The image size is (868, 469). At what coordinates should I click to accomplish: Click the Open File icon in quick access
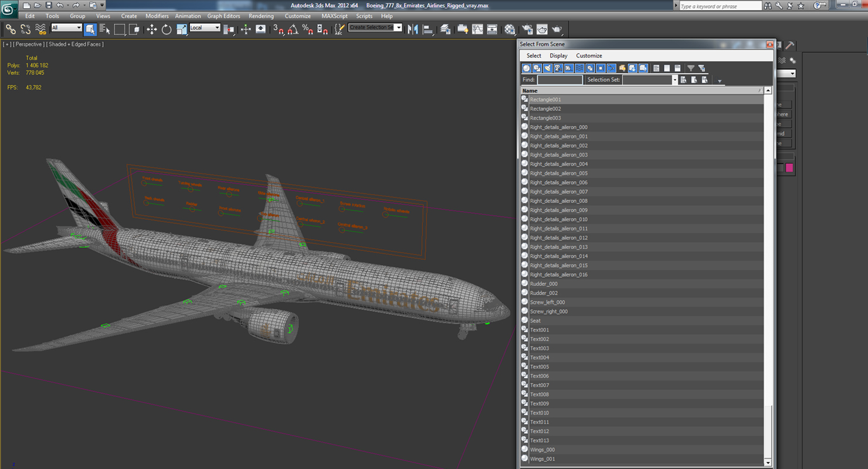point(38,5)
